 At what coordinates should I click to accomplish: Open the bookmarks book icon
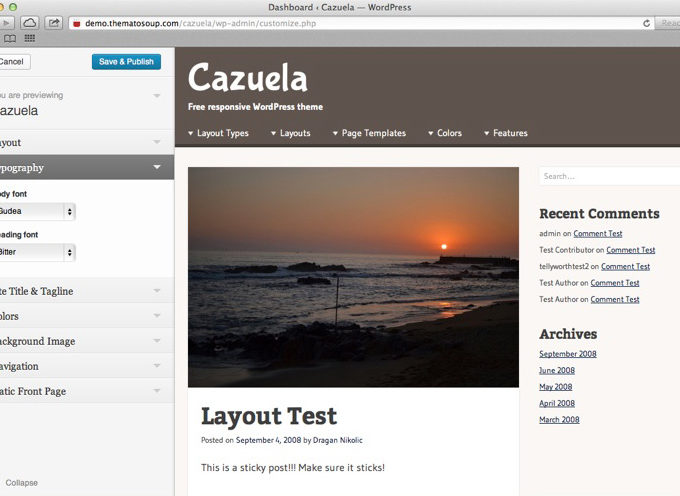(10, 38)
